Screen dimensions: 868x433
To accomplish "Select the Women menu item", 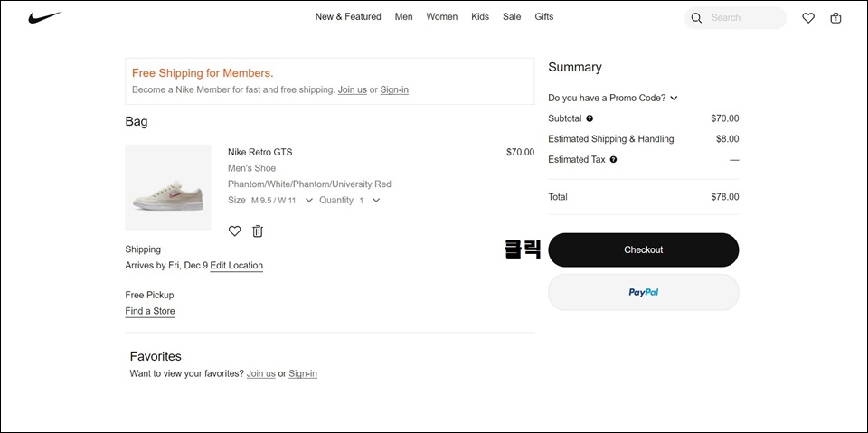I will [442, 16].
